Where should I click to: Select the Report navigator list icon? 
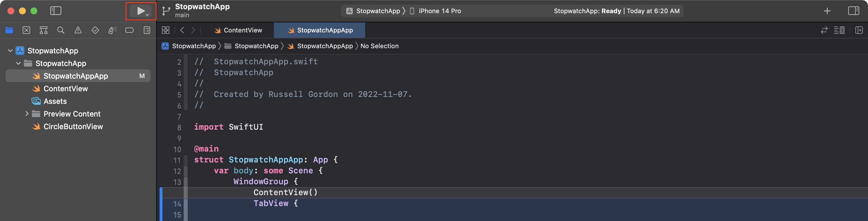tap(147, 30)
